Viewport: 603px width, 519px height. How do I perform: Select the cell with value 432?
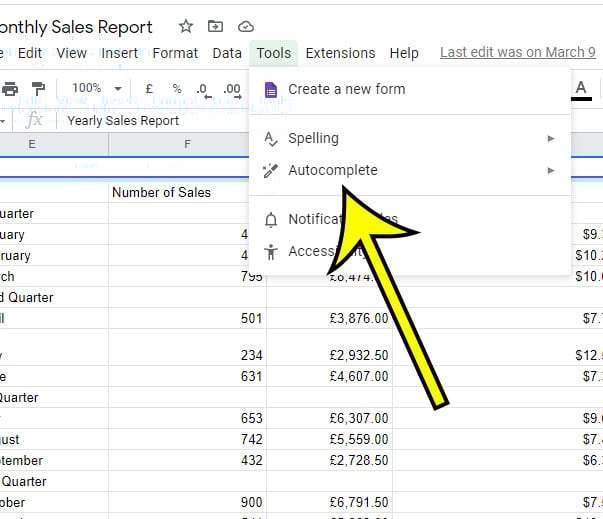click(187, 460)
